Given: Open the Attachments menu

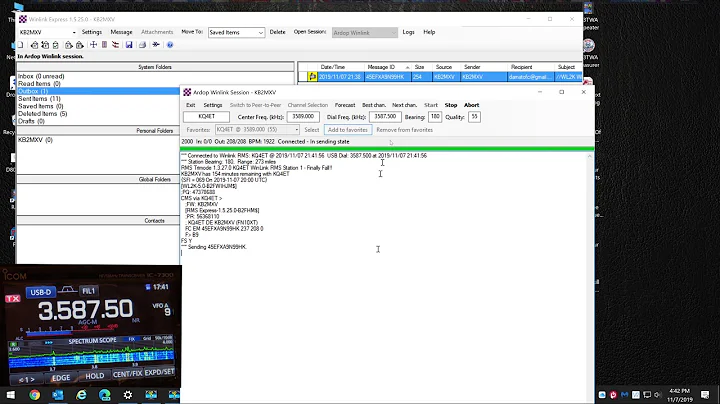Looking at the screenshot, I should pos(157,32).
